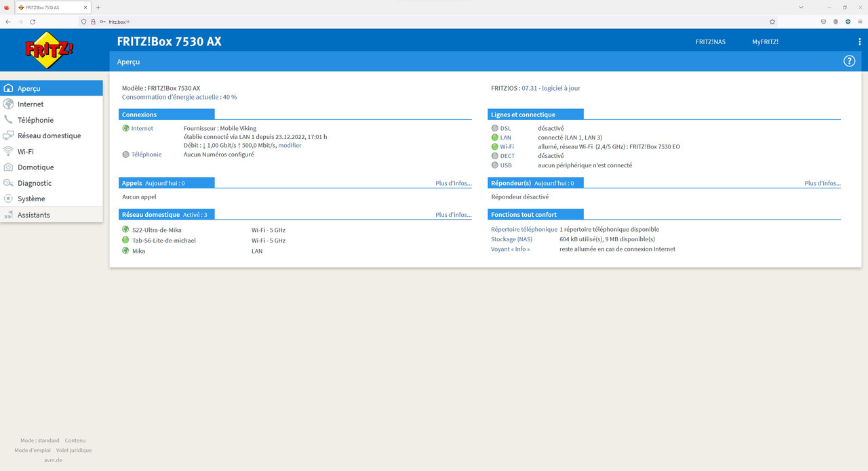
Task: Select Aperçu in the sidebar
Action: (x=52, y=88)
